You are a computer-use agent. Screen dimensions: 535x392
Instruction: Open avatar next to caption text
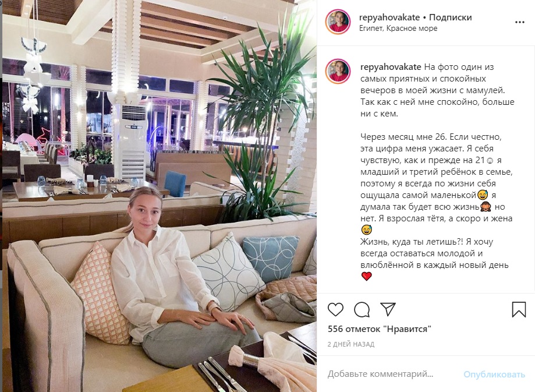338,72
